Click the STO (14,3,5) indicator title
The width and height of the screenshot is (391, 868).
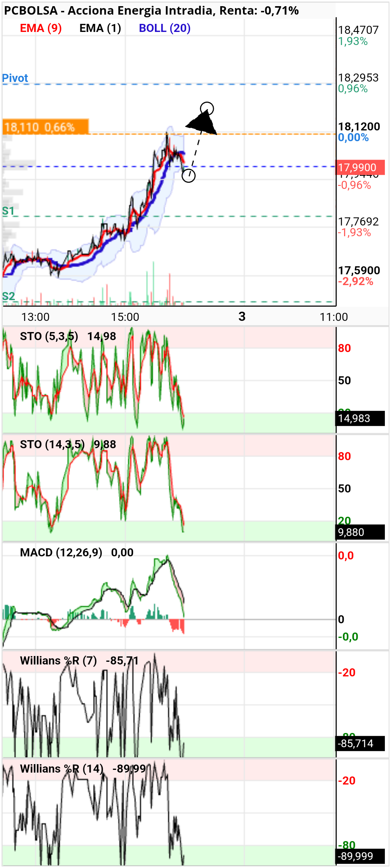coord(52,444)
